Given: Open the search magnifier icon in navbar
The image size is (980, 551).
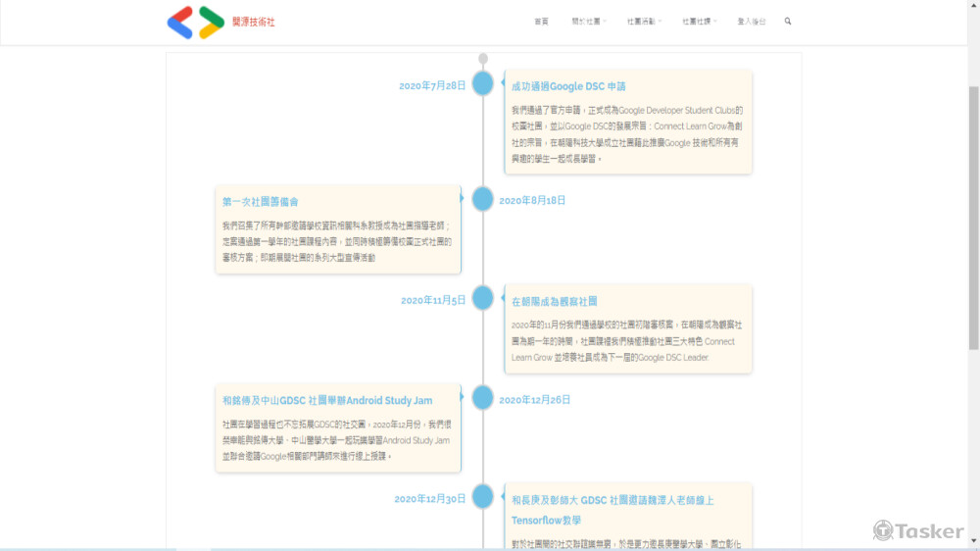Looking at the screenshot, I should [x=788, y=22].
